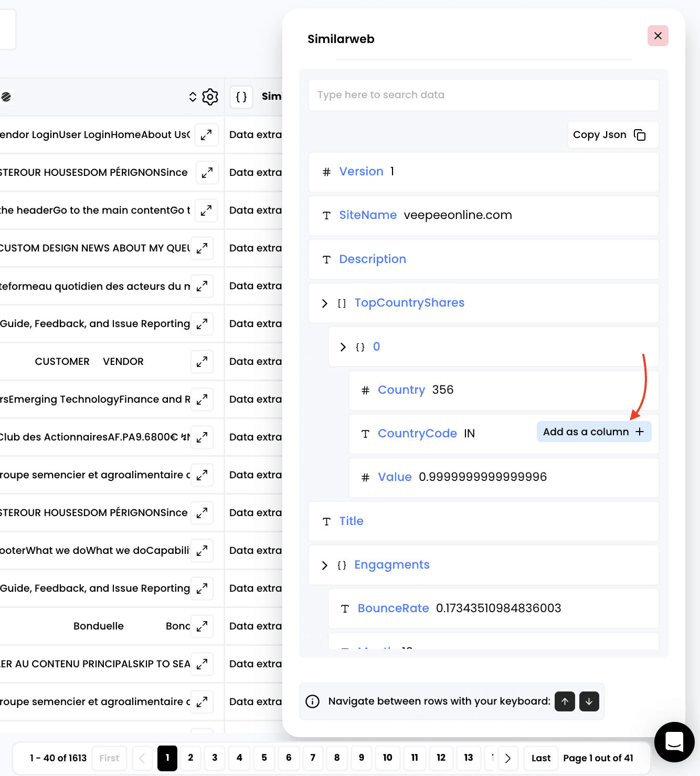Collapse the 0 object node
The image size is (700, 776).
coord(343,347)
